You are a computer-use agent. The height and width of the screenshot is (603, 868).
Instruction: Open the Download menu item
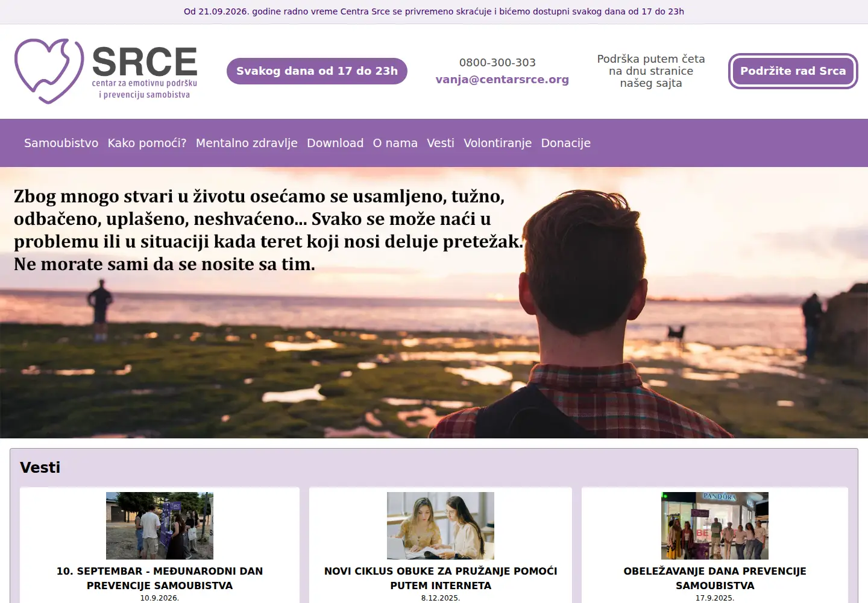(335, 143)
